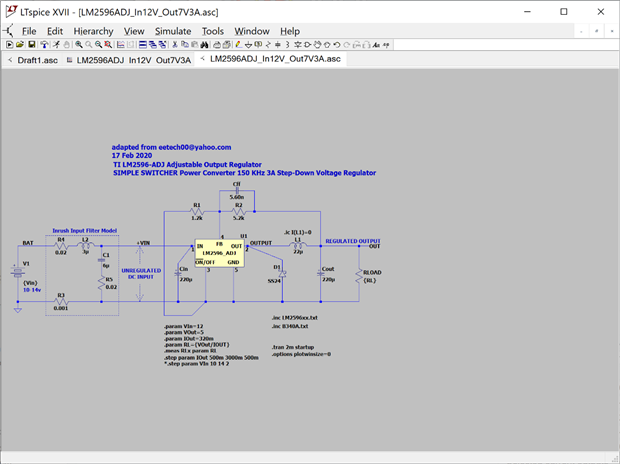Open the Component (AND gate) chooser icon
Viewport: 620px width, 464px height.
(308, 45)
